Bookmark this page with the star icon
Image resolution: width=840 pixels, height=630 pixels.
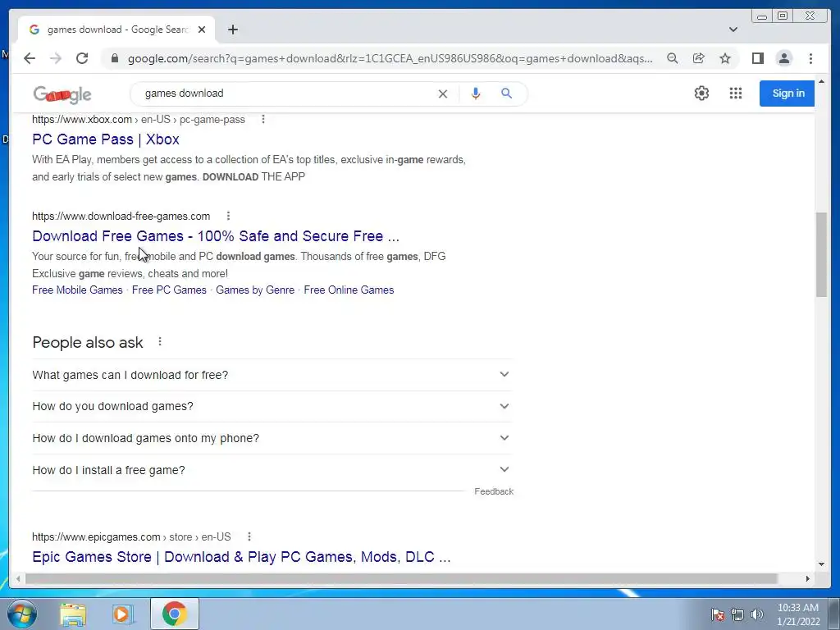[x=725, y=58]
